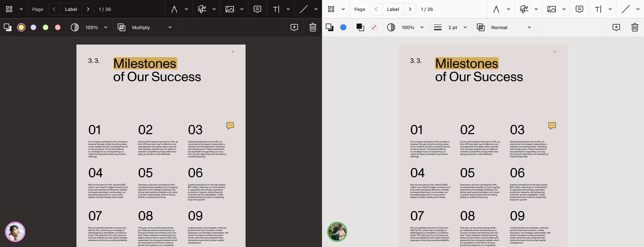The image size is (644, 247).
Task: Open the page thumbnails grid view
Action: point(10,9)
